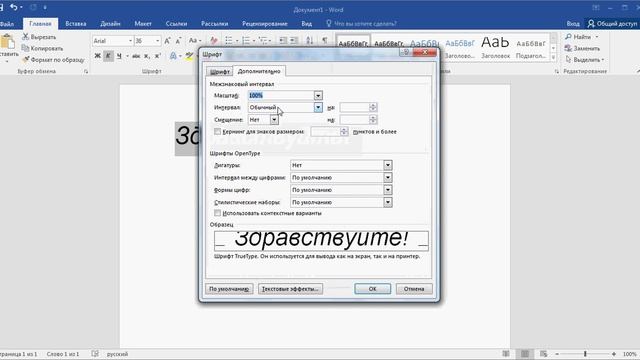The height and width of the screenshot is (360, 640).
Task: Open the Вставка ribbon tab
Action: click(x=76, y=24)
